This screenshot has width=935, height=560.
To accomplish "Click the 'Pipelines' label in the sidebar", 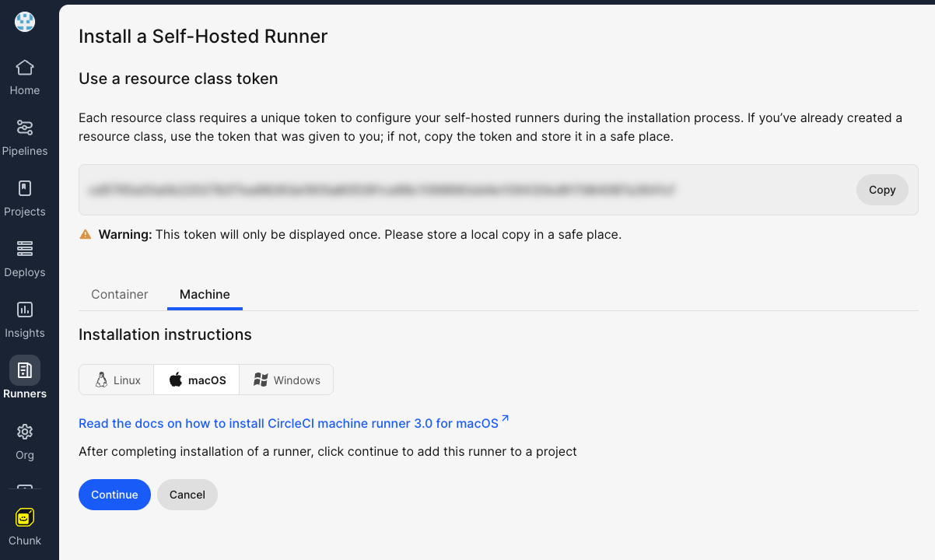I will 25,151.
